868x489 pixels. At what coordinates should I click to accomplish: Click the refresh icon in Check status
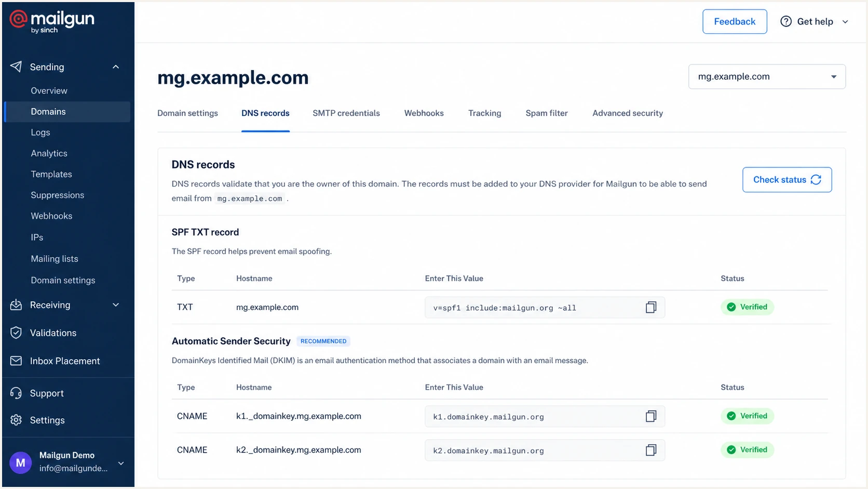pos(816,179)
